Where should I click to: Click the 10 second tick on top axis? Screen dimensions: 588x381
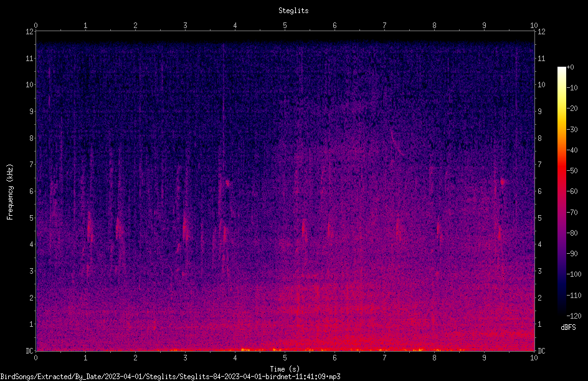click(534, 26)
